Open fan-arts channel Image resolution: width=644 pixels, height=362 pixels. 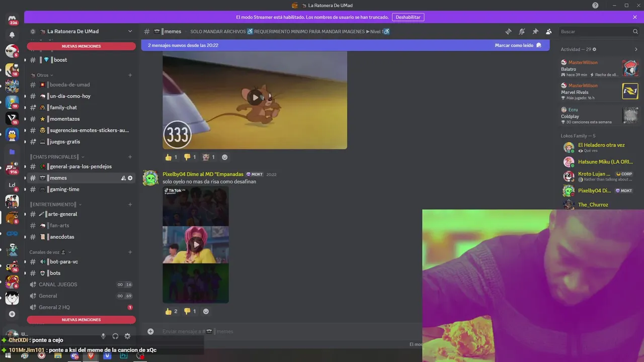pos(81,226)
